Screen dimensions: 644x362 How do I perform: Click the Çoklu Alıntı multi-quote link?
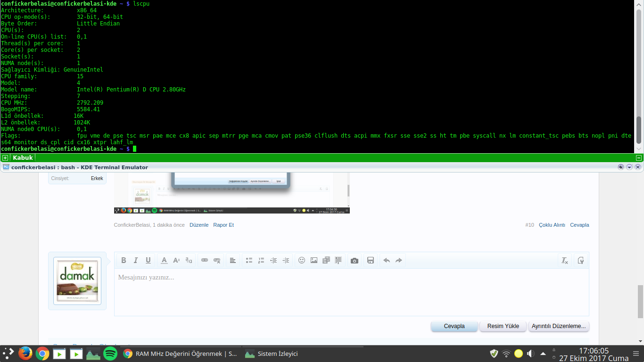click(x=552, y=225)
